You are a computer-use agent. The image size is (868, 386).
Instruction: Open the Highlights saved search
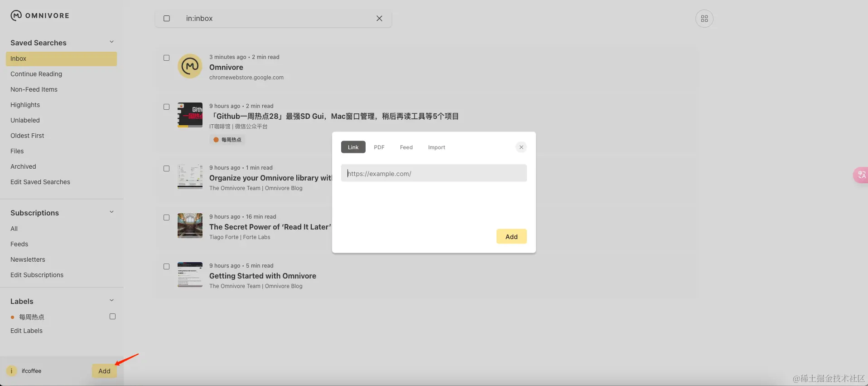tap(25, 105)
